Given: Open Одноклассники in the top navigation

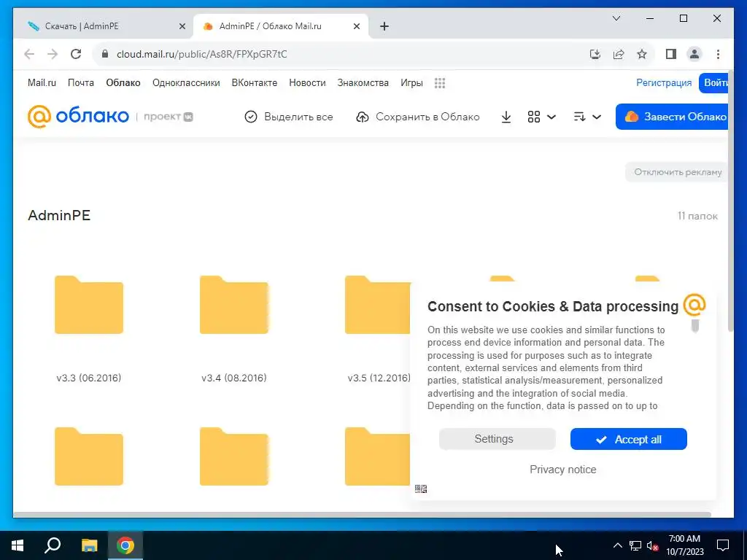Looking at the screenshot, I should pyautogui.click(x=186, y=83).
